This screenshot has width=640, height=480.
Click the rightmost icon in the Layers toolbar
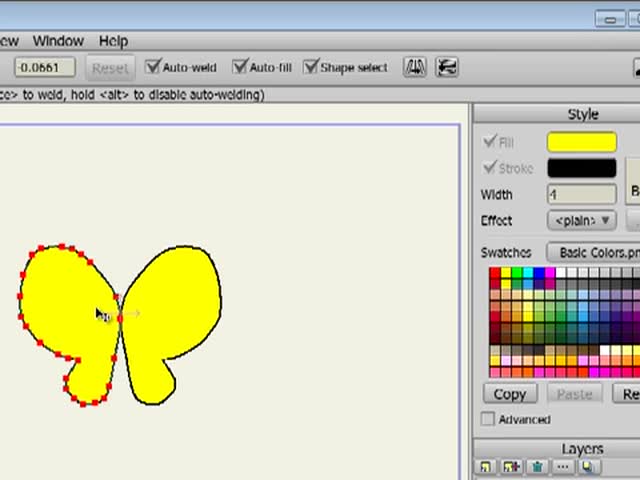click(x=588, y=467)
